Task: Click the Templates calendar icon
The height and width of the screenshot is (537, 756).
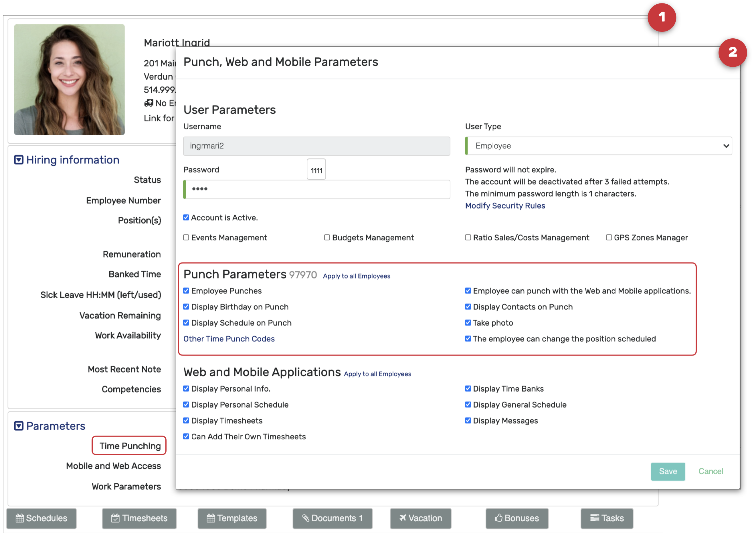Action: tap(211, 518)
